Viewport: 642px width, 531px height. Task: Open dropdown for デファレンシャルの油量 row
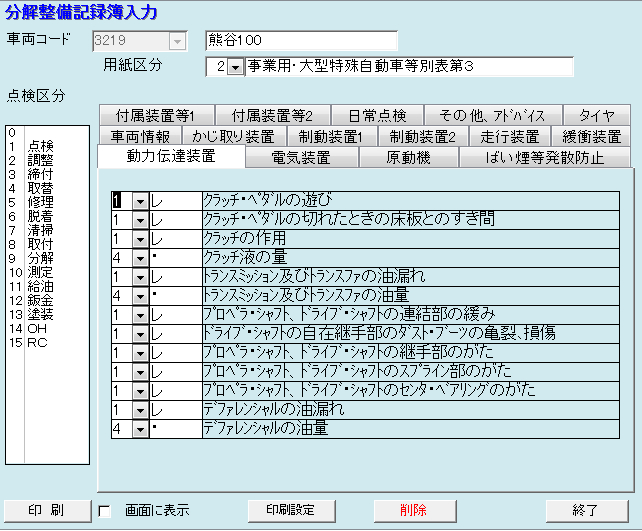pos(140,429)
